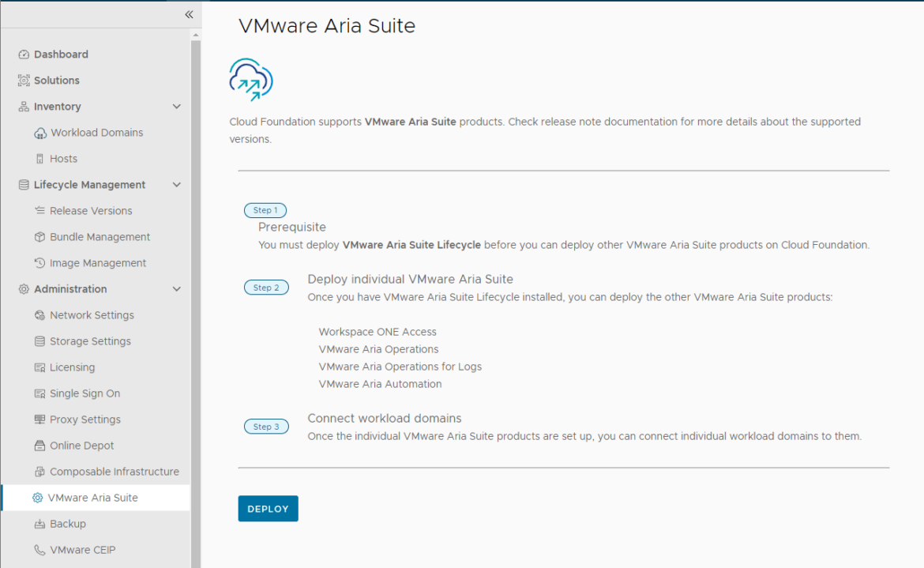
Task: Collapse the Inventory section
Action: [x=177, y=106]
